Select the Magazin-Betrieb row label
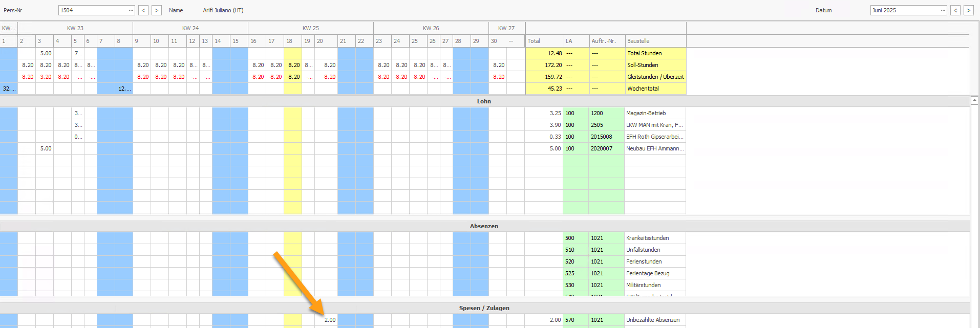This screenshot has width=980, height=328. 646,113
